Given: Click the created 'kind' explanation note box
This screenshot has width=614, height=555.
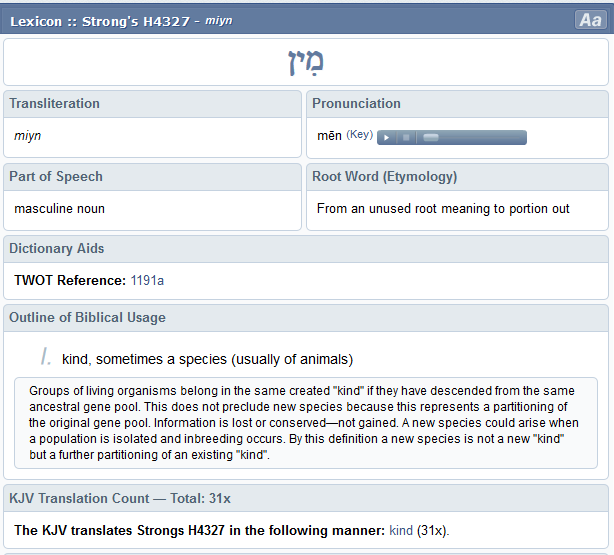Looking at the screenshot, I should pos(305,422).
